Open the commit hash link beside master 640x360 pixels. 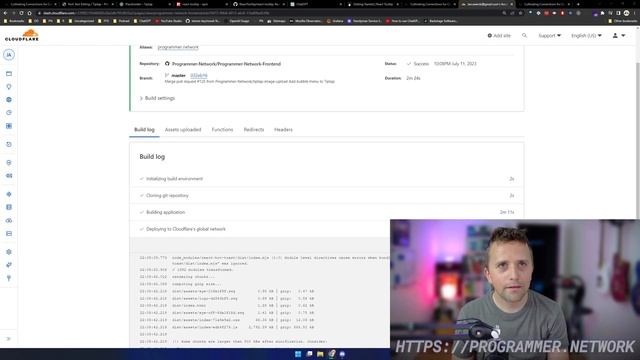pyautogui.click(x=199, y=76)
